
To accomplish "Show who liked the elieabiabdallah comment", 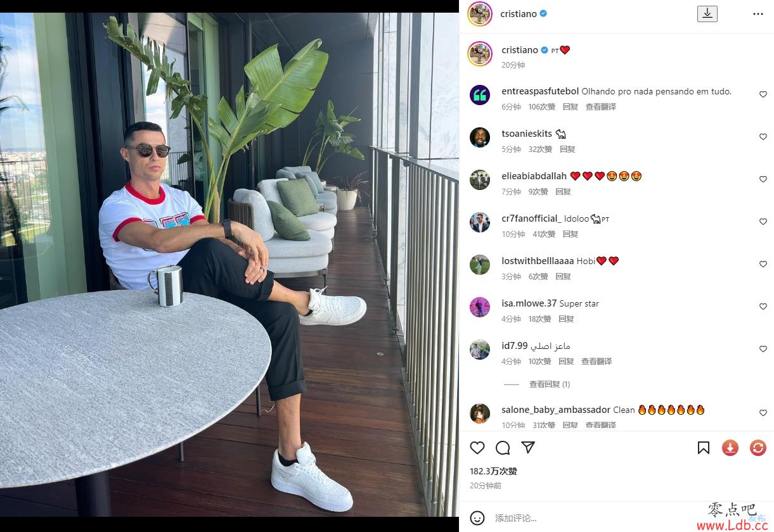I will (x=538, y=192).
